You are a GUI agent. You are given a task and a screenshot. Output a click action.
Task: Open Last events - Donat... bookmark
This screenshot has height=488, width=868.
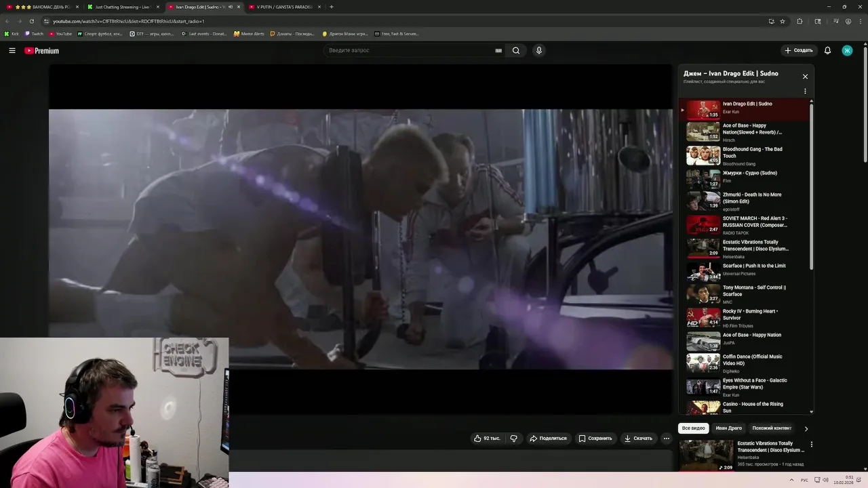coord(204,33)
